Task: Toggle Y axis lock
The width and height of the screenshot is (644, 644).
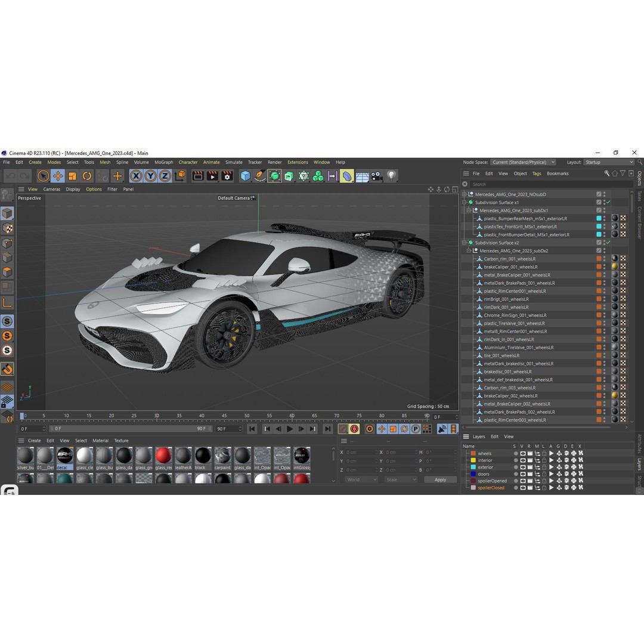Action: [x=150, y=176]
